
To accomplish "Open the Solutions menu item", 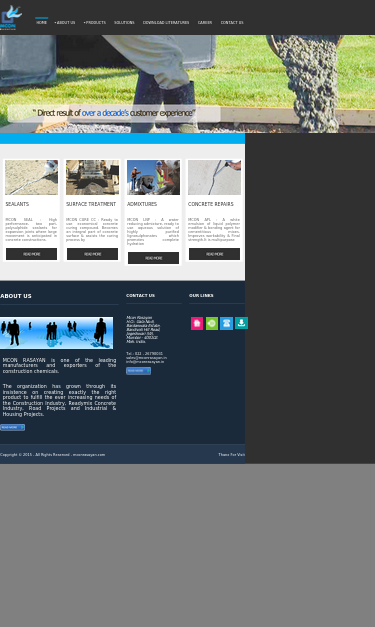I will pos(124,22).
